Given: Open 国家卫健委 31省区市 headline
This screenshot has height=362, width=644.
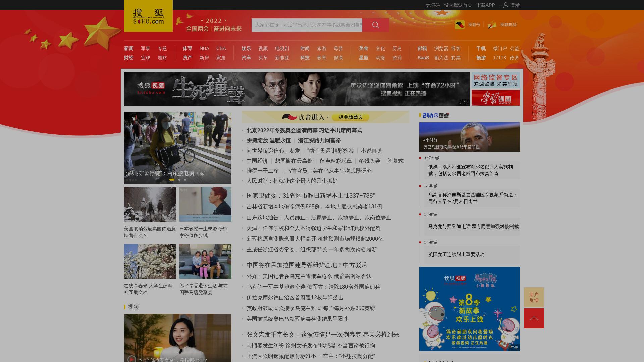Looking at the screenshot, I should click(x=311, y=196).
